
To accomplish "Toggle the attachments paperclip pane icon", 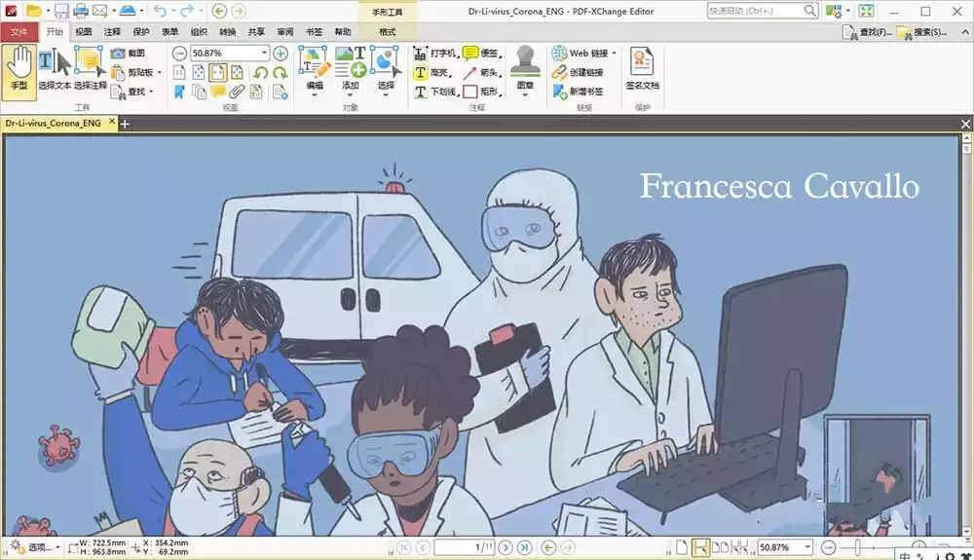I will click(237, 92).
